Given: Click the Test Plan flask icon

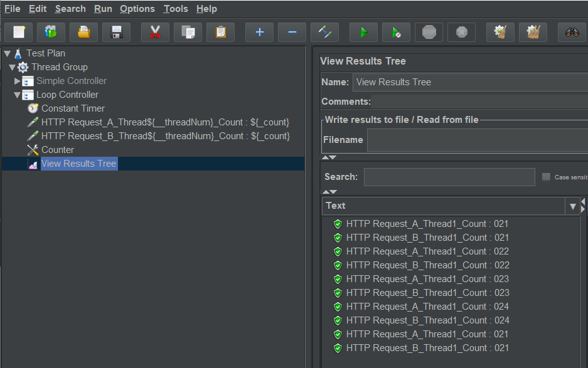Looking at the screenshot, I should (18, 53).
